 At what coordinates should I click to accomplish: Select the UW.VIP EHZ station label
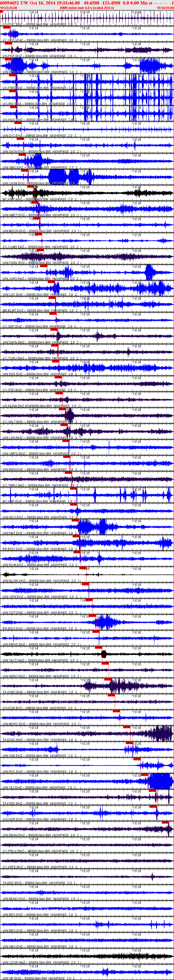pos(11,978)
